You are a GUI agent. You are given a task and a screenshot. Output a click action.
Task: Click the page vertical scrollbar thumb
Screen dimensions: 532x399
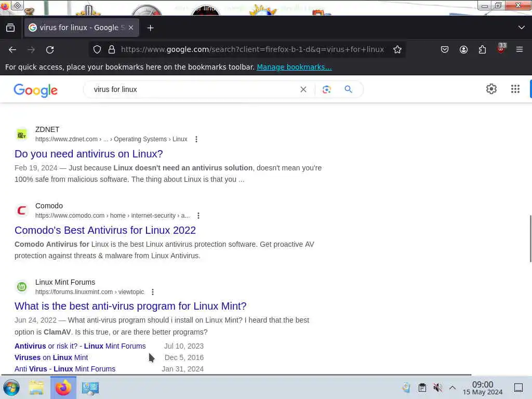[x=530, y=238]
